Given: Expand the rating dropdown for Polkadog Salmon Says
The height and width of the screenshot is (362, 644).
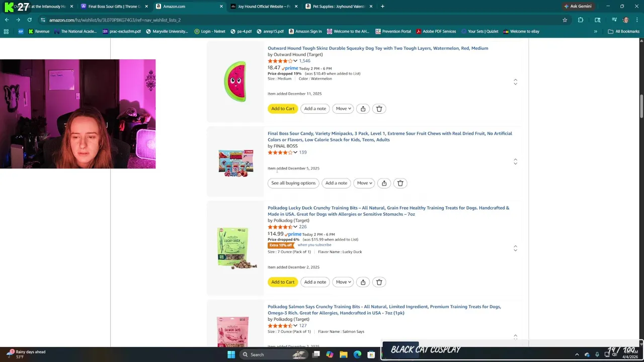Looking at the screenshot, I should 295,326.
